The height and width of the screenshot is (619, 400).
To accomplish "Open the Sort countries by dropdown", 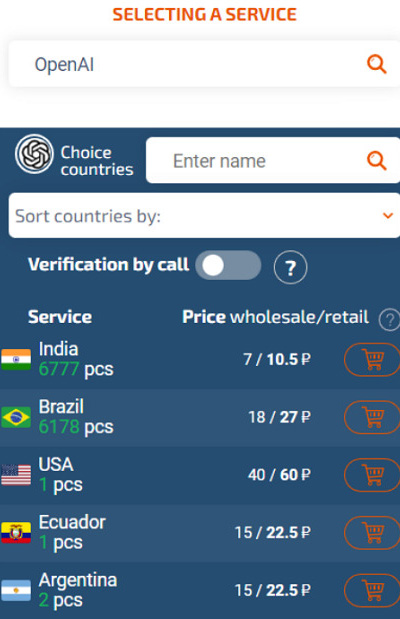I will tap(204, 216).
